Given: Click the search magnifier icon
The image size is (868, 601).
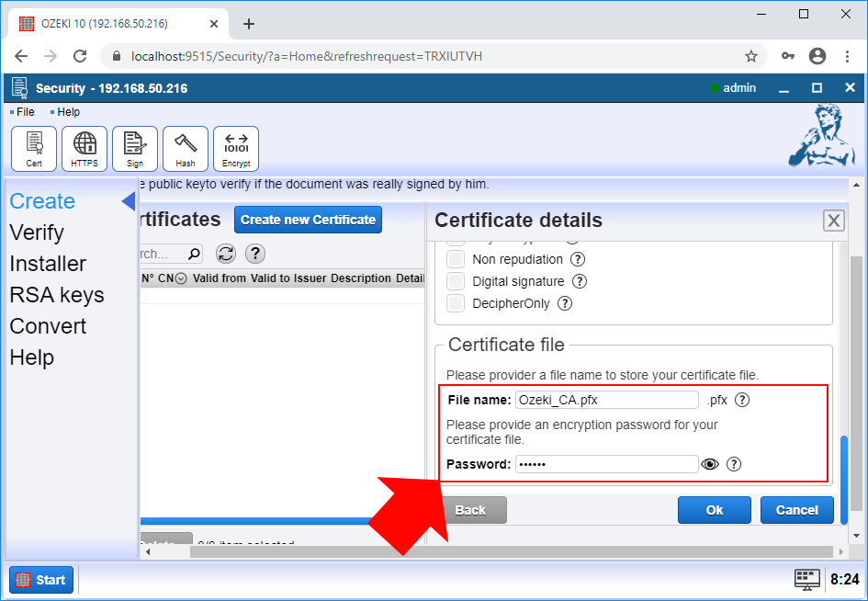Looking at the screenshot, I should [x=194, y=254].
